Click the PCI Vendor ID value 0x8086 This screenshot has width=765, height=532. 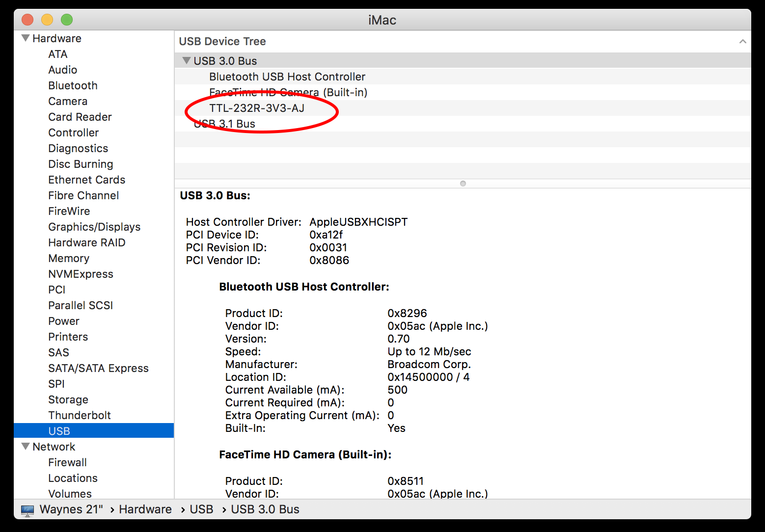(x=329, y=260)
